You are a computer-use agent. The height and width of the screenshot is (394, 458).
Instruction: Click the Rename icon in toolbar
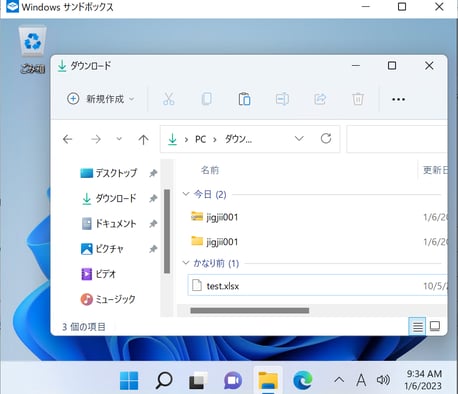pos(282,99)
